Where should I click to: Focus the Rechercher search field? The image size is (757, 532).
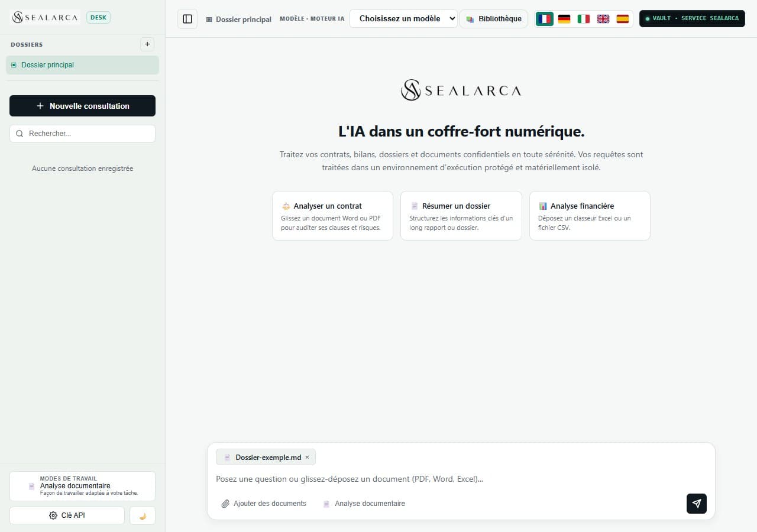click(82, 134)
